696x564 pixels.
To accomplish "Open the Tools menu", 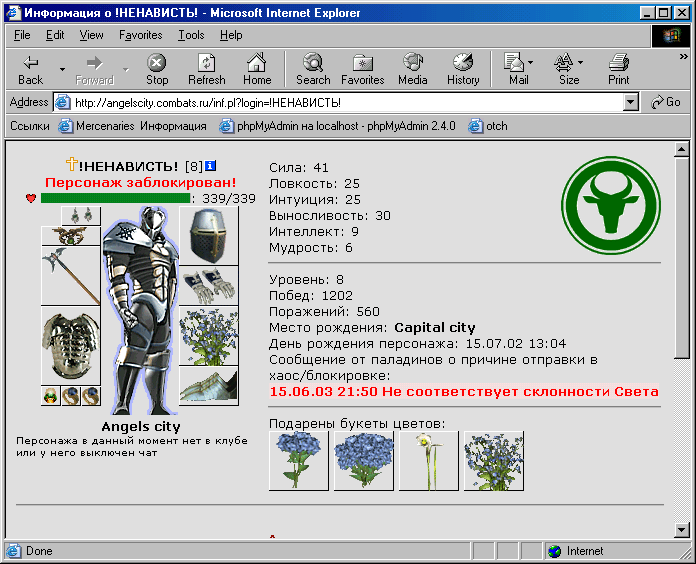I will (x=191, y=35).
